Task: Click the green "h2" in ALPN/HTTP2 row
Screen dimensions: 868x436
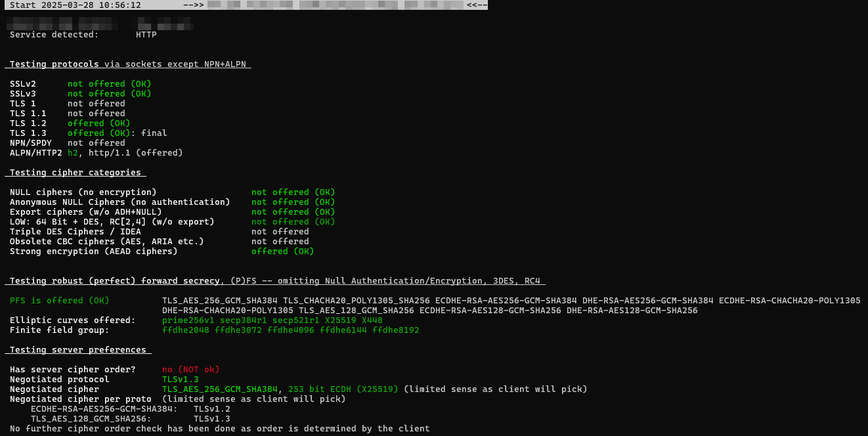Action: coord(72,153)
